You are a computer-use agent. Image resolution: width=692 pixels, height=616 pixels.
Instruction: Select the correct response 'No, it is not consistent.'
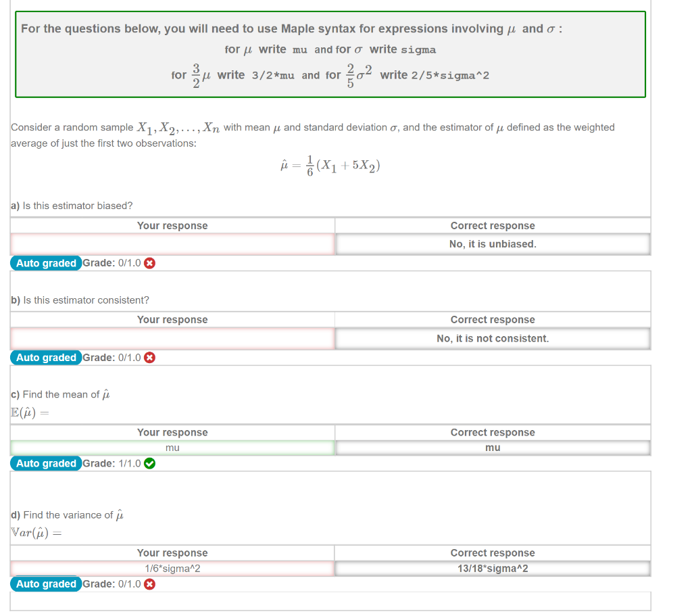coord(492,338)
